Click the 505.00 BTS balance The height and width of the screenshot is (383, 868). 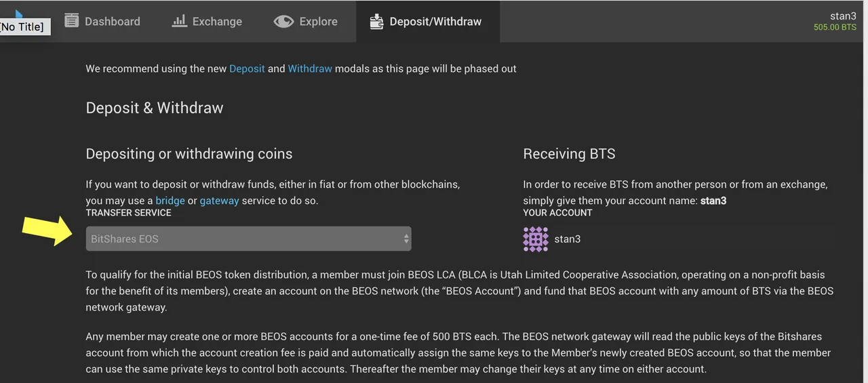[x=835, y=28]
